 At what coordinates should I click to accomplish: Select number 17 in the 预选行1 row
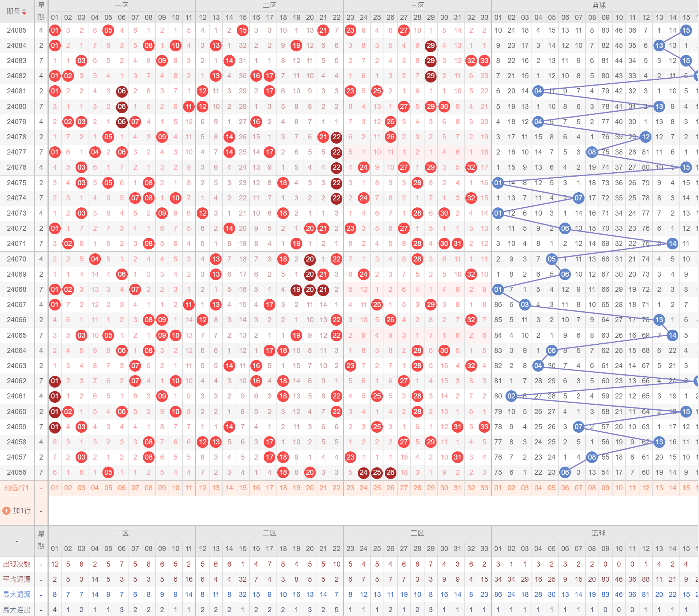(x=269, y=488)
